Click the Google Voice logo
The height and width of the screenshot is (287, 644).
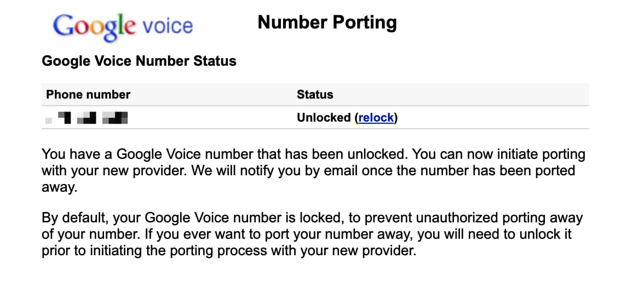(x=123, y=27)
